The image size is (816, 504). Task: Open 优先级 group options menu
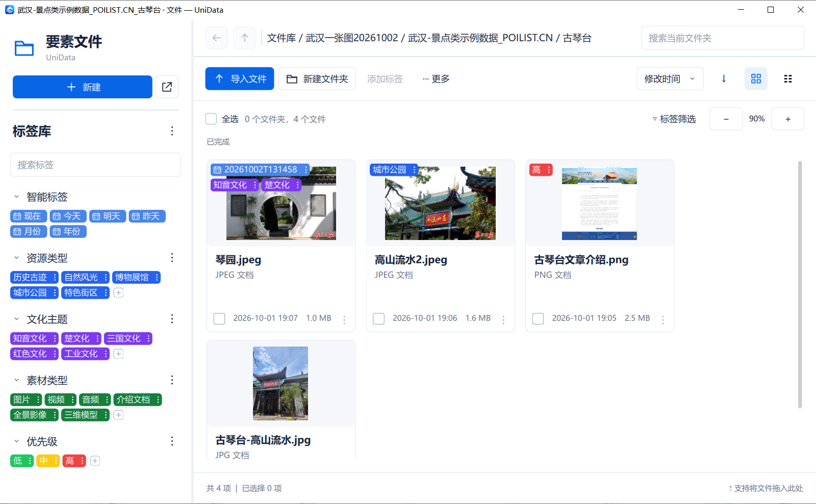coord(172,441)
